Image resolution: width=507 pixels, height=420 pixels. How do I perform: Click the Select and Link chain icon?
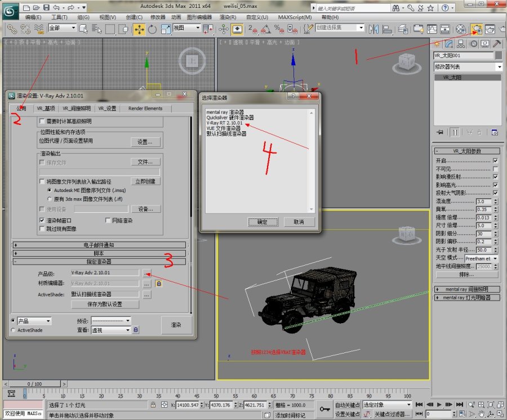click(12, 29)
